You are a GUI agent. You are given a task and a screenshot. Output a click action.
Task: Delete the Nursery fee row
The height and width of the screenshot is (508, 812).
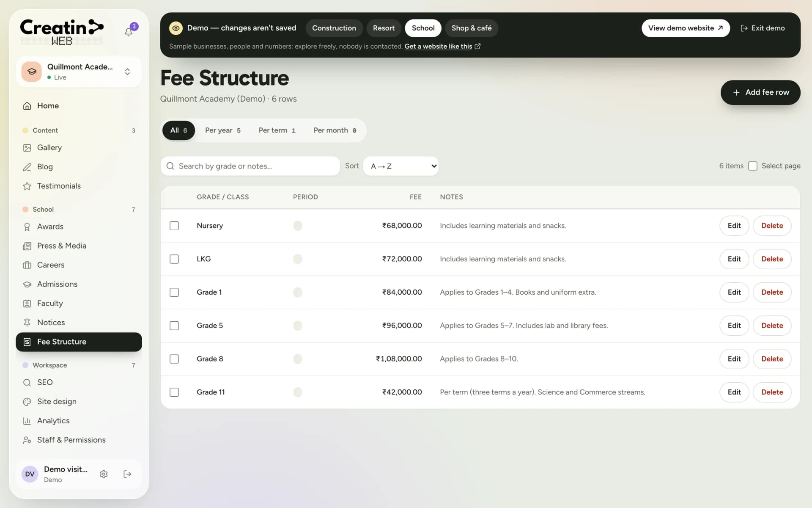[x=772, y=226]
